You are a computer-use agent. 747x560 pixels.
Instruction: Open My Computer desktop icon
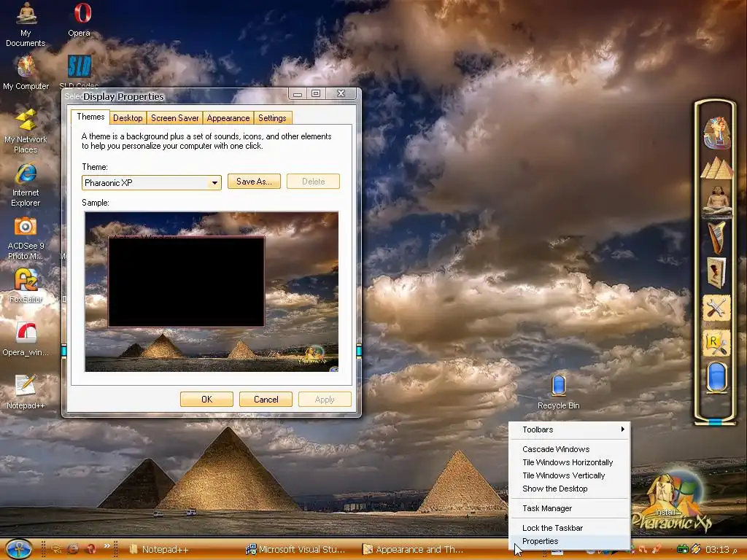(x=26, y=72)
